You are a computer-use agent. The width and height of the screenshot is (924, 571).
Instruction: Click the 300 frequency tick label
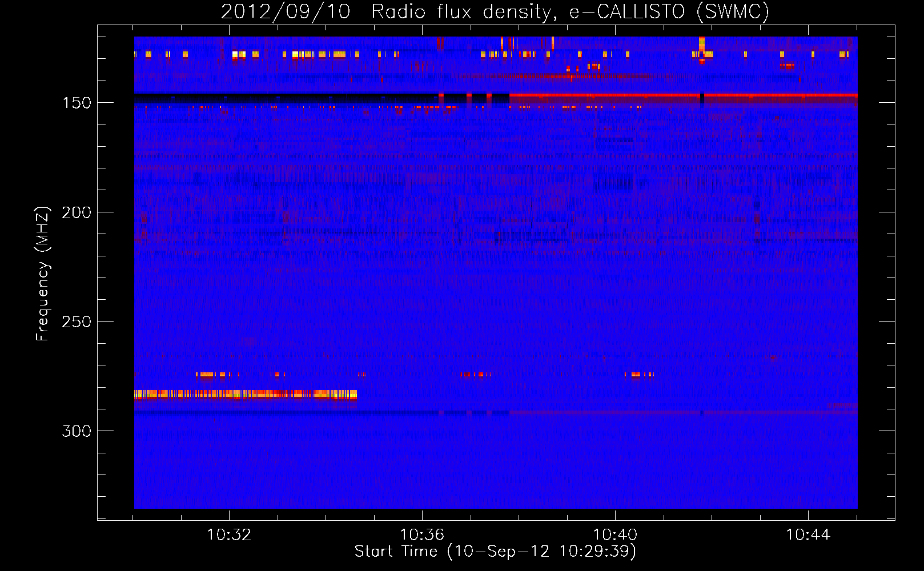(x=77, y=431)
